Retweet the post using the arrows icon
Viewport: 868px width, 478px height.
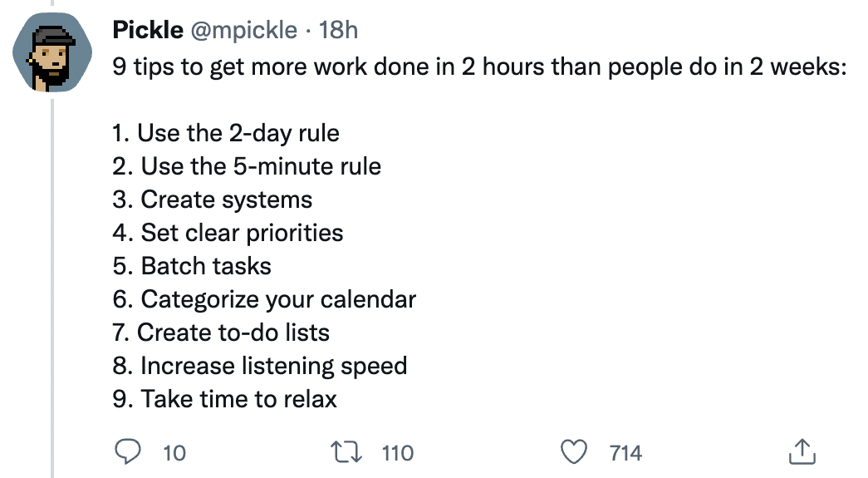click(346, 452)
